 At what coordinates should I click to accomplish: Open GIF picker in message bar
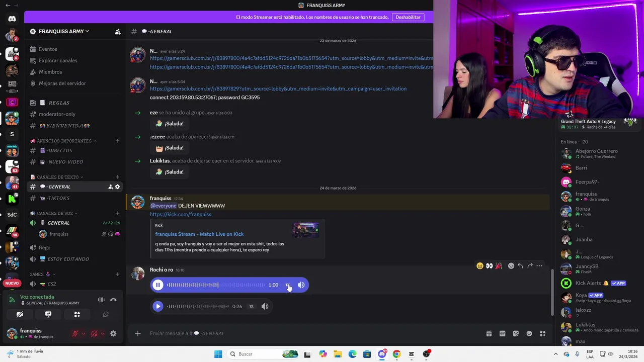(x=502, y=333)
